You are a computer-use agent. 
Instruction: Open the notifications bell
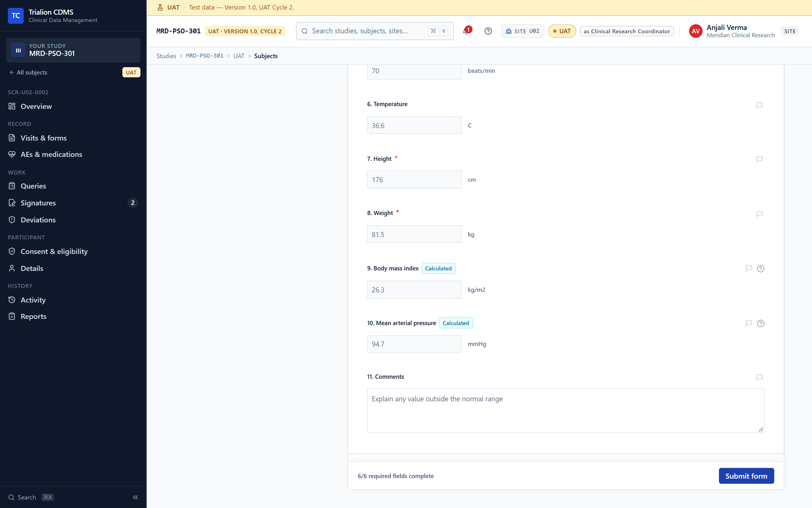tap(466, 31)
